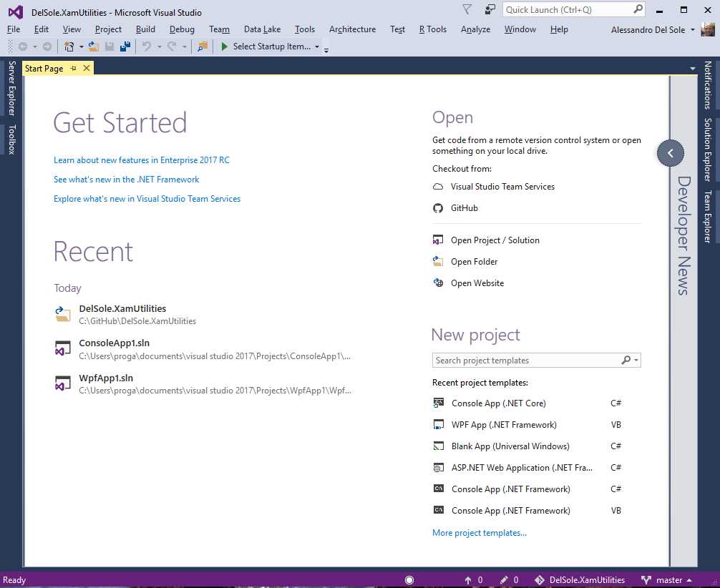Click the New Project toolbar icon

coord(69,46)
